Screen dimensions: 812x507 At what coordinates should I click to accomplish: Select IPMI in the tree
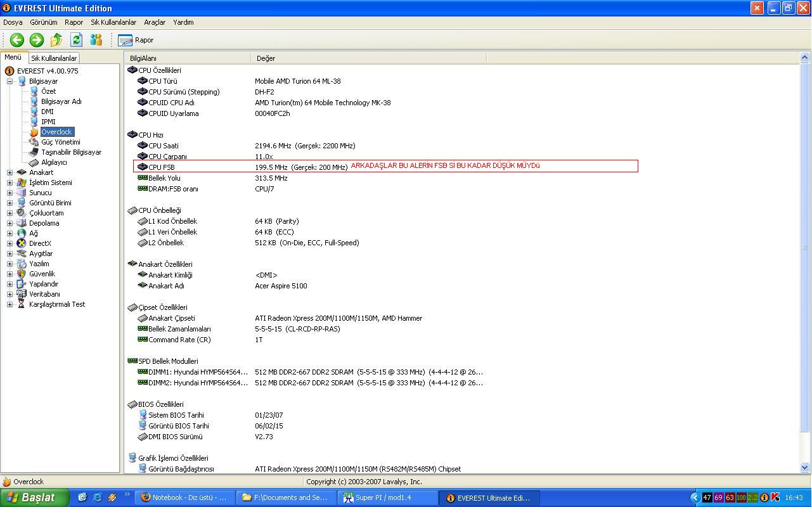click(x=48, y=122)
